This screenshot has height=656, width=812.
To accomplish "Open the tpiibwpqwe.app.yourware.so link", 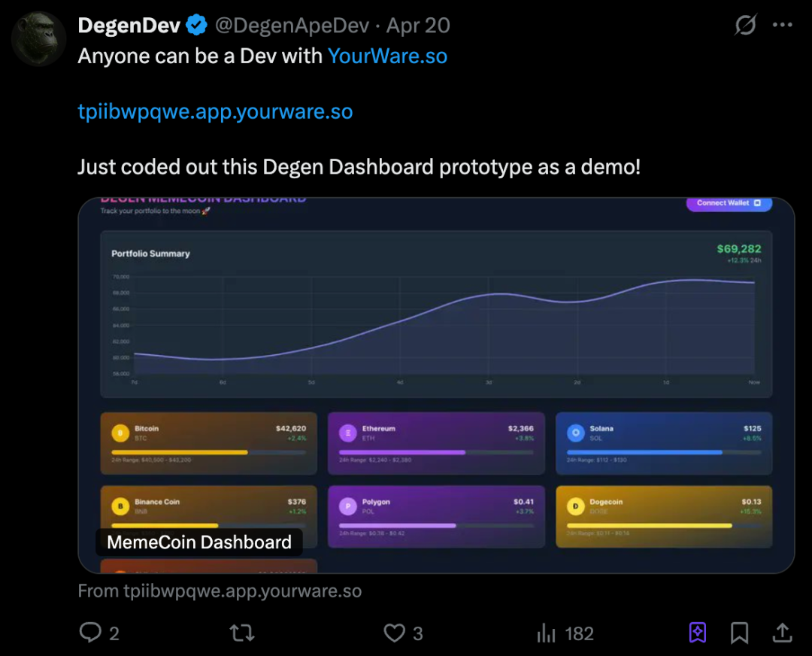I will click(x=215, y=111).
